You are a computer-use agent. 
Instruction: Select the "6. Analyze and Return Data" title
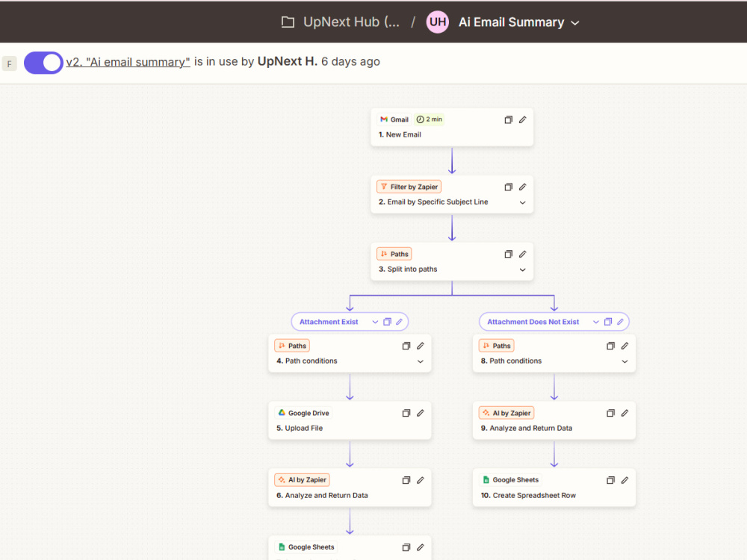pyautogui.click(x=322, y=495)
